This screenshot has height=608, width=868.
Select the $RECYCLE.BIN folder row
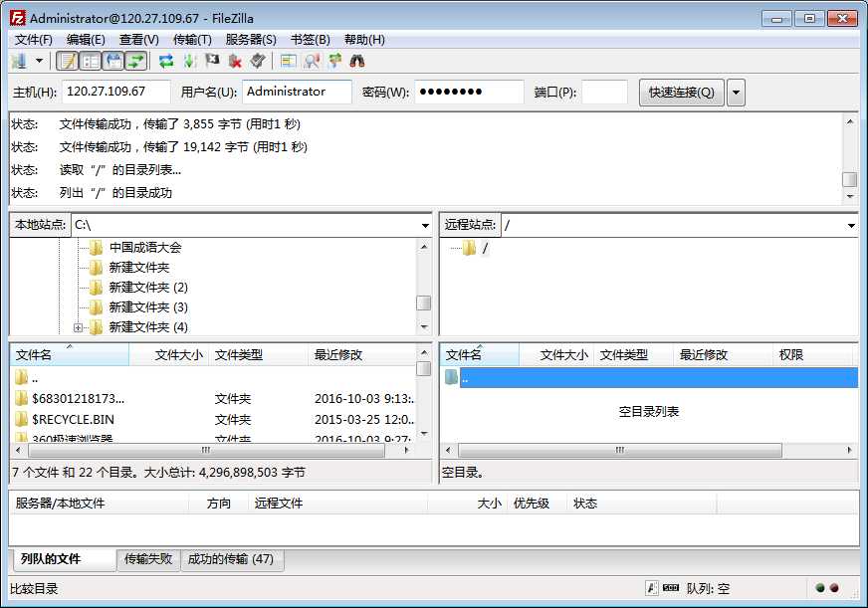213,419
